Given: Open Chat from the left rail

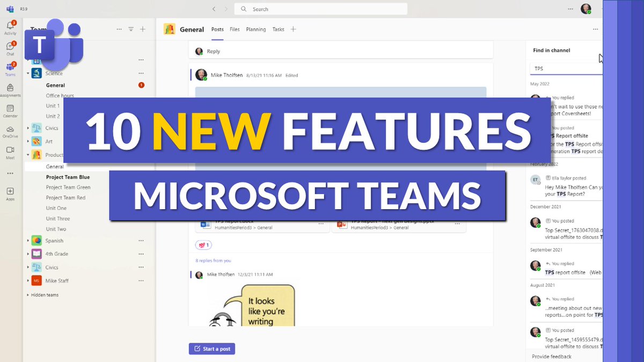Looking at the screenshot, I should tap(10, 48).
